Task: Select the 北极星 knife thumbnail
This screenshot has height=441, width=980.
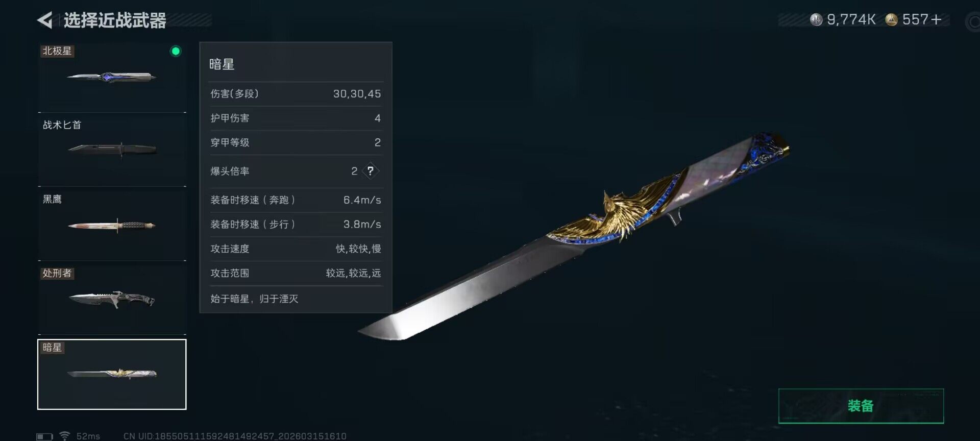Action: coord(112,77)
